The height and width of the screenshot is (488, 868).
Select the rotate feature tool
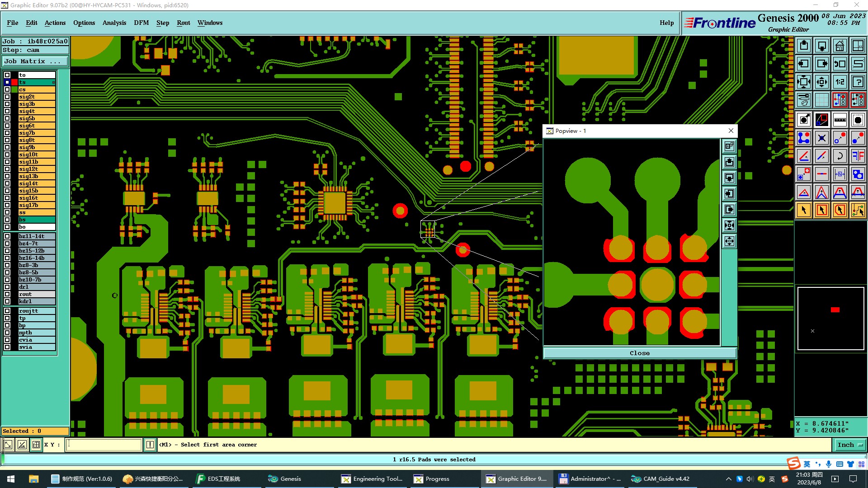(x=840, y=156)
